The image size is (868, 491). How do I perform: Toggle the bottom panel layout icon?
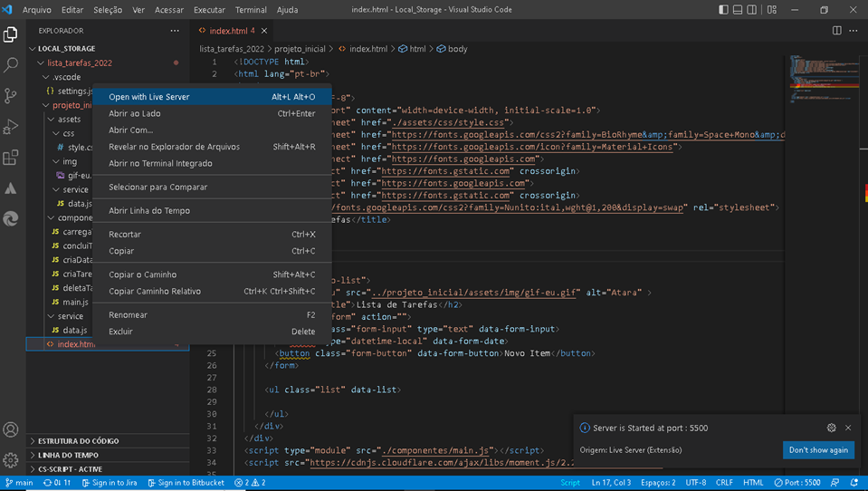pos(738,9)
